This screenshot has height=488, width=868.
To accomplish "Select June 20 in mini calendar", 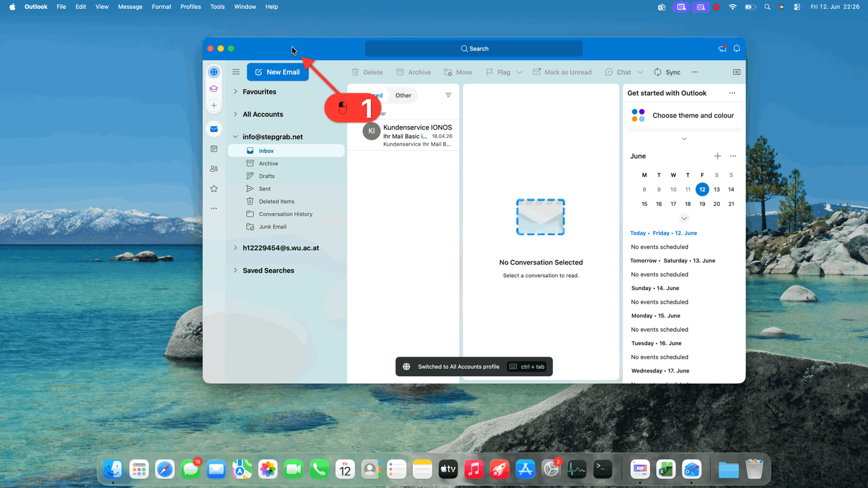I will click(717, 204).
